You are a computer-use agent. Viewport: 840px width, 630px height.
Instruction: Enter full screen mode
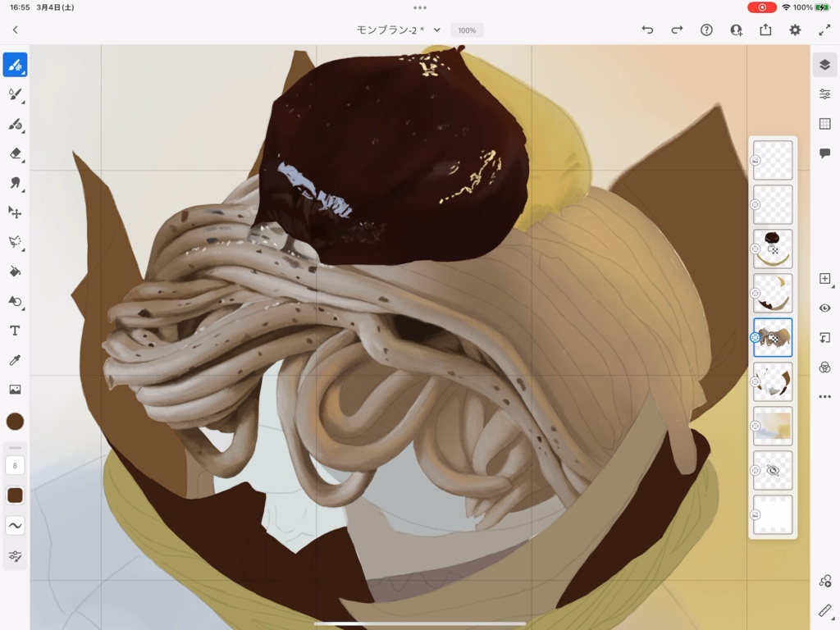824,30
